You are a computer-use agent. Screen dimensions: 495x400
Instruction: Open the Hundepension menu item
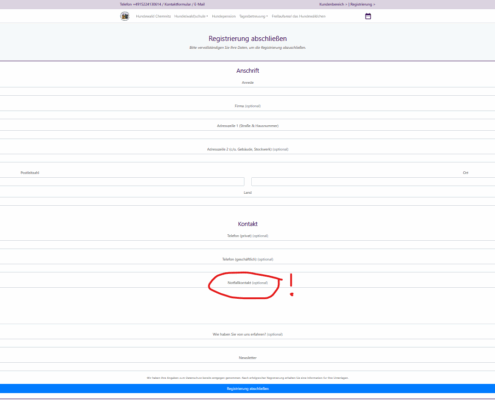click(x=224, y=16)
